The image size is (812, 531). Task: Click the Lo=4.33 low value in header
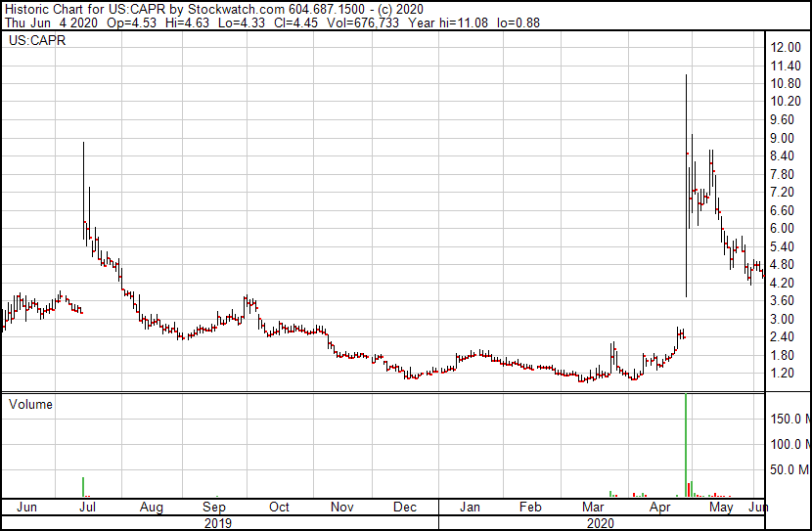click(242, 22)
